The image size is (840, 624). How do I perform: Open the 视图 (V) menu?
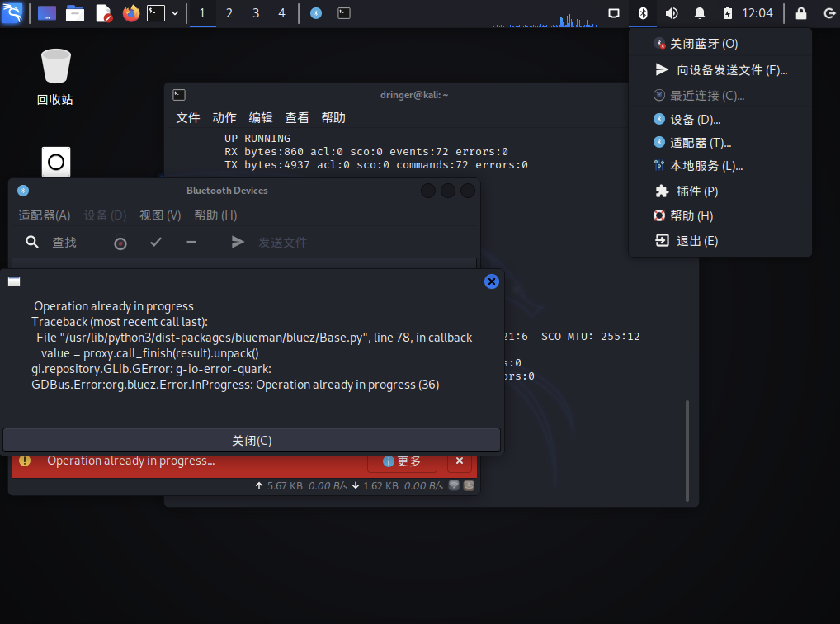(160, 215)
